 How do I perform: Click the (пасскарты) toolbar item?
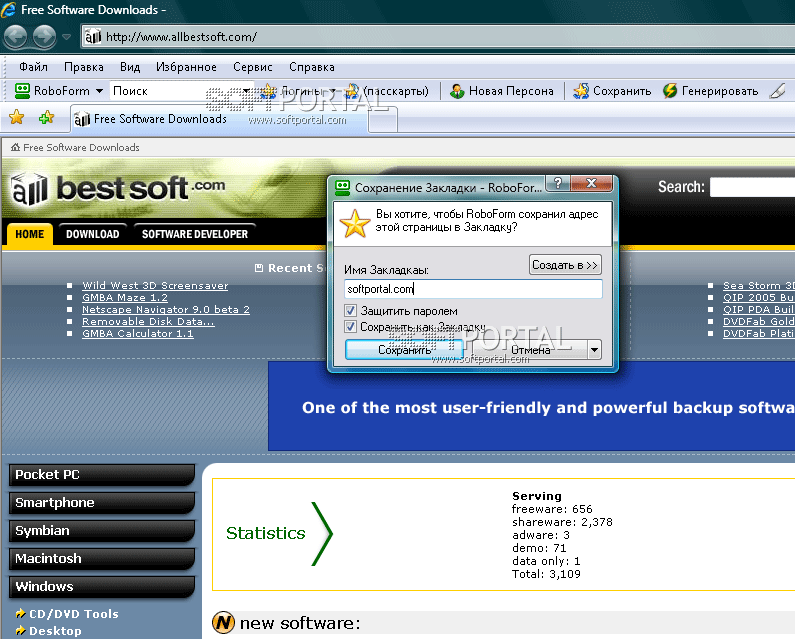point(387,91)
